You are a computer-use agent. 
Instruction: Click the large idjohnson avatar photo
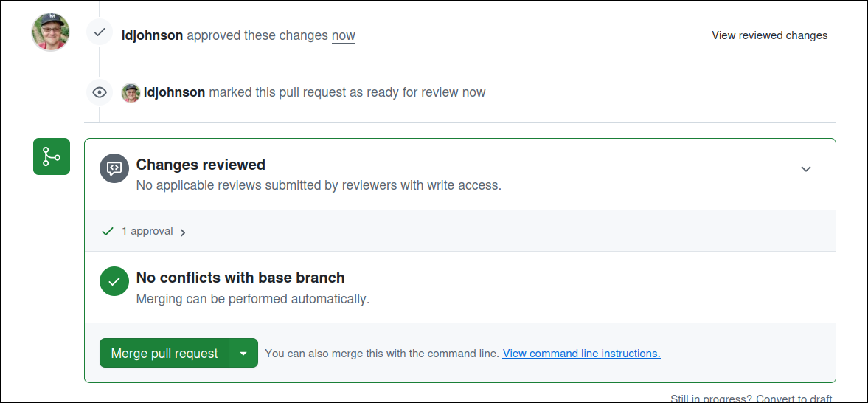[50, 32]
